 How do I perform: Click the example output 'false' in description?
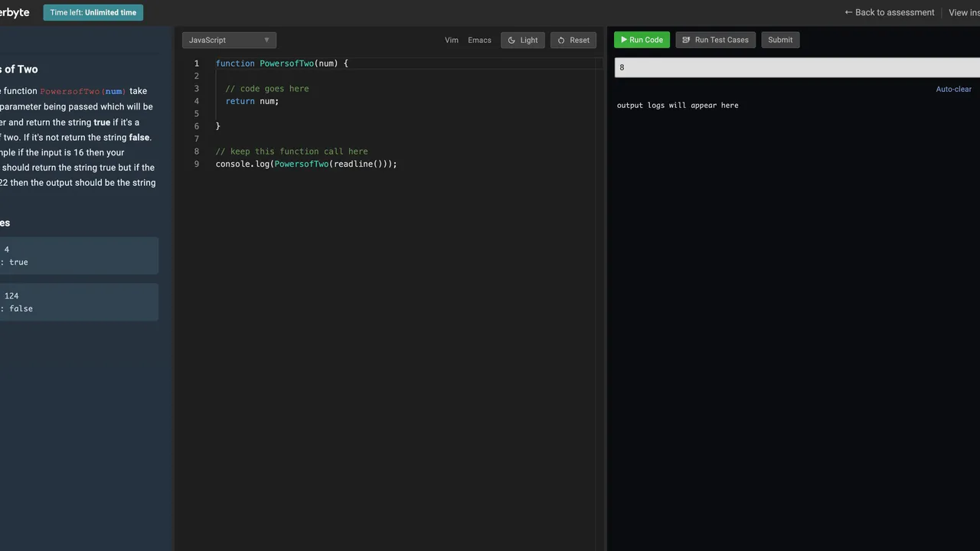click(x=21, y=308)
